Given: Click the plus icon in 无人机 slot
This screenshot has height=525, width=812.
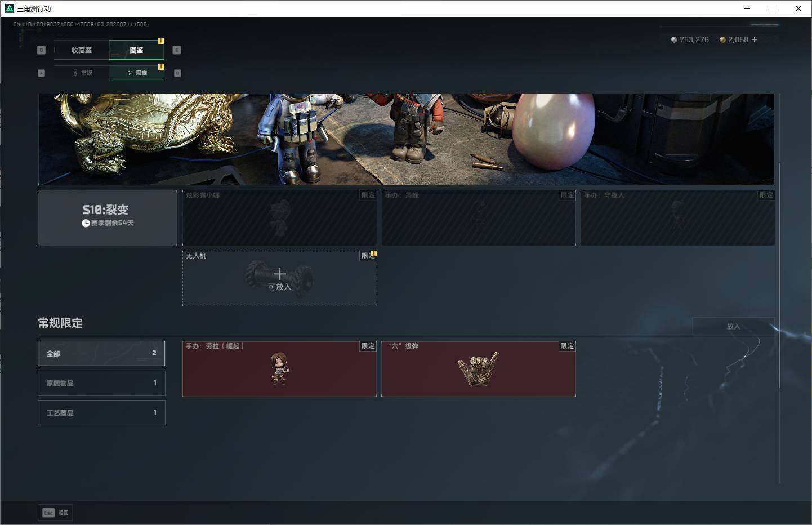Looking at the screenshot, I should click(280, 274).
